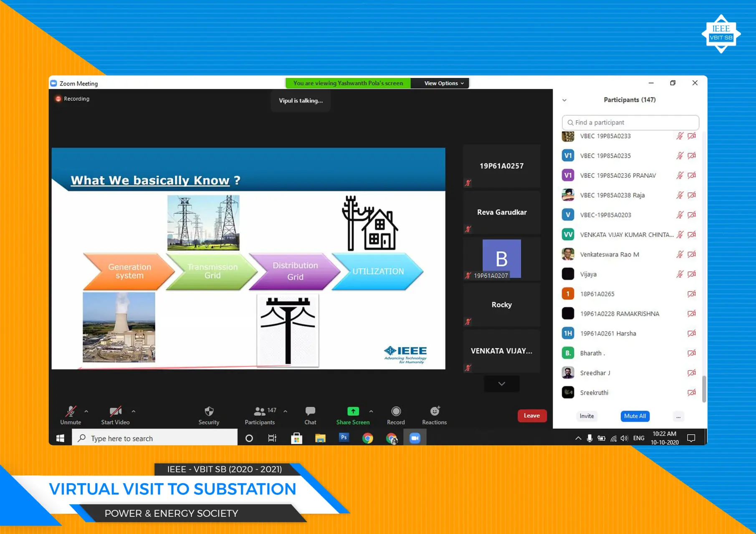Viewport: 756px width, 534px height.
Task: Open the Reactions panel
Action: click(434, 414)
